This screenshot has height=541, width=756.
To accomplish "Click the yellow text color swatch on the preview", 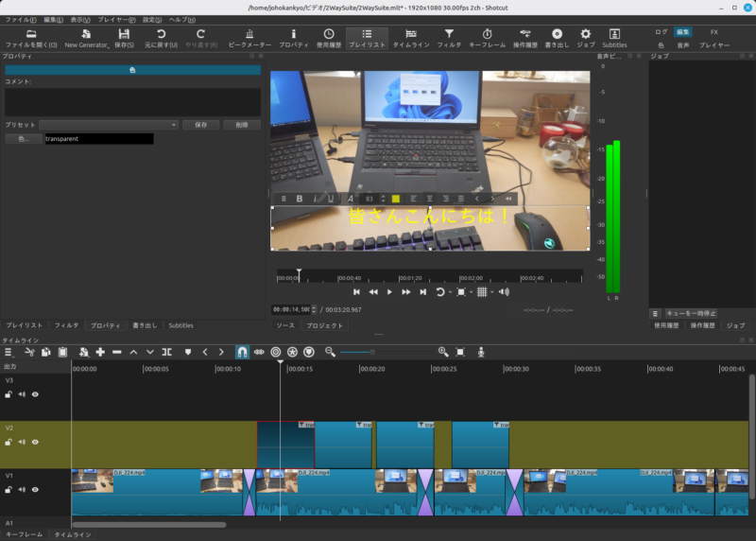I will click(x=396, y=199).
